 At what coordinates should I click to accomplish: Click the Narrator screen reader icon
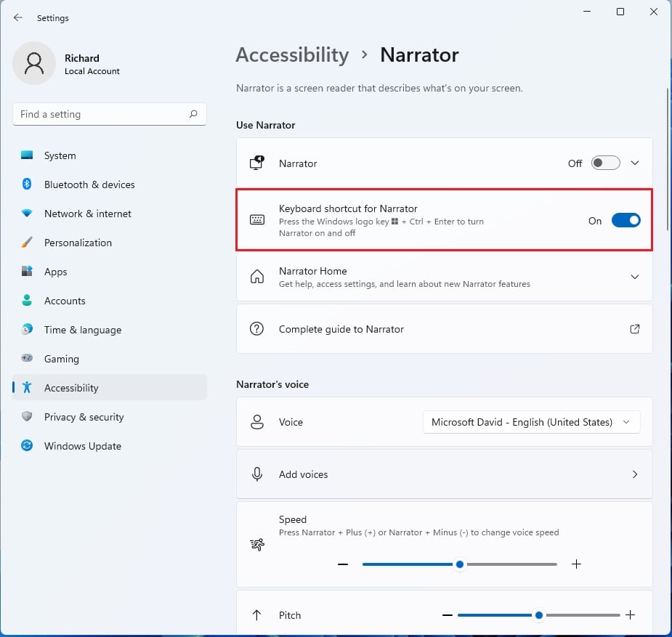pyautogui.click(x=257, y=163)
